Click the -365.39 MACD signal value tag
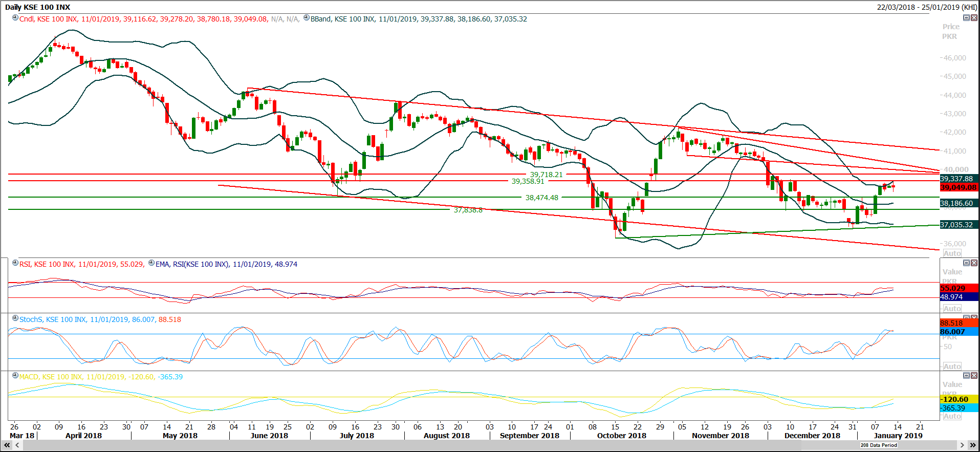The width and height of the screenshot is (980, 452). coord(959,408)
